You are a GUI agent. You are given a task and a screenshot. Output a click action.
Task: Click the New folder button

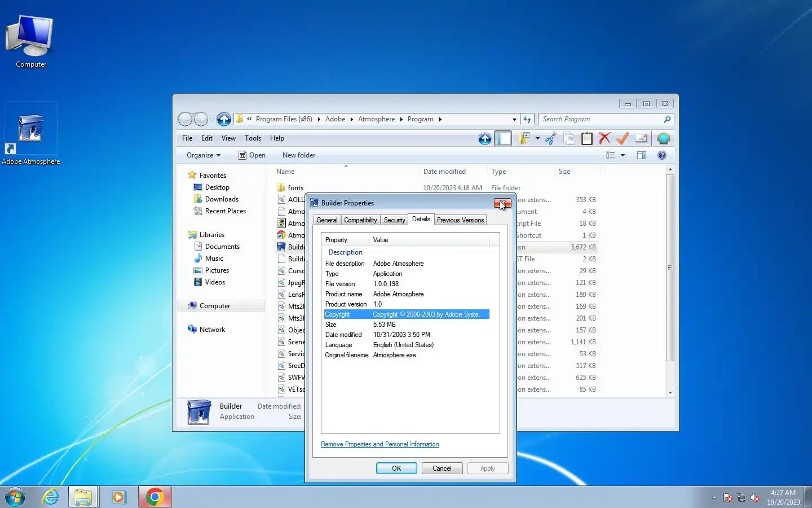click(x=299, y=155)
